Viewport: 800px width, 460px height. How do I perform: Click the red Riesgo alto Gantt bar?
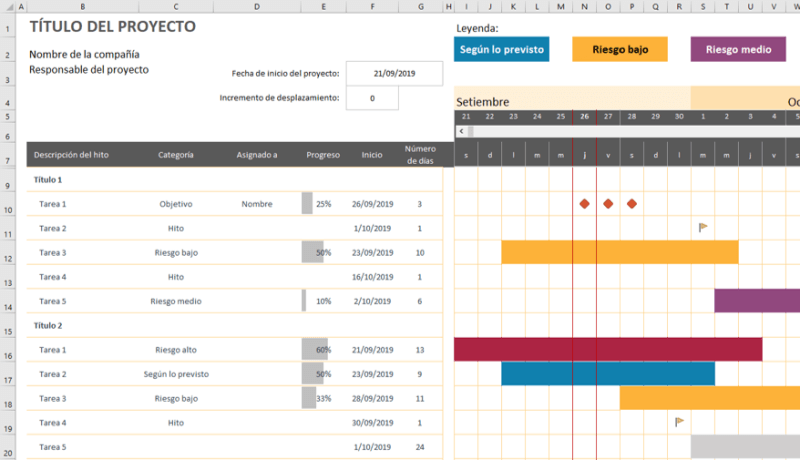tap(607, 349)
